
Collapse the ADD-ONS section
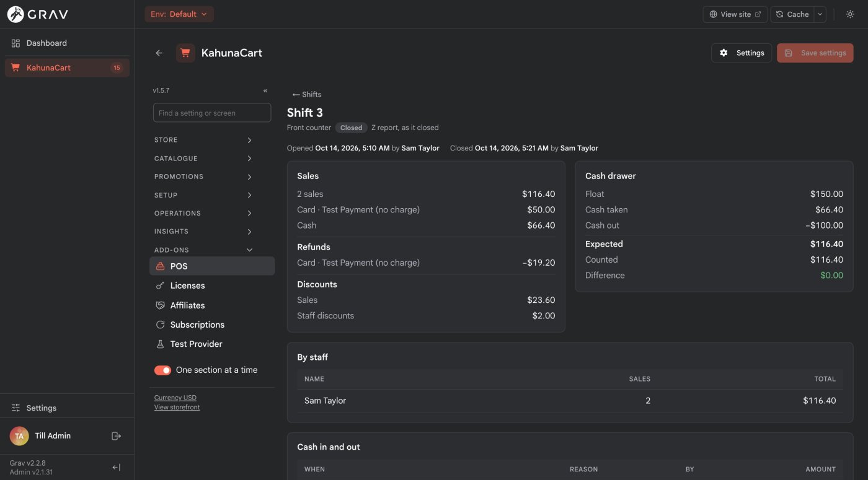[x=203, y=250]
